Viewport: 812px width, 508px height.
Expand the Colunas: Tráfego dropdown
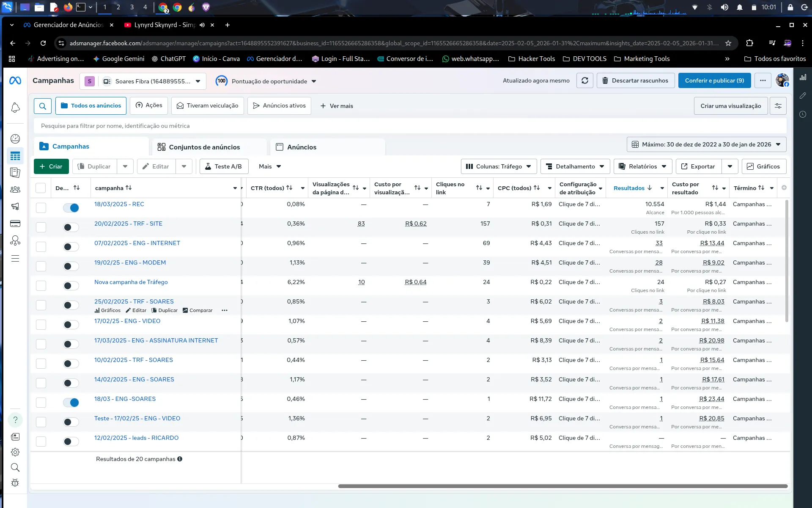pyautogui.click(x=499, y=166)
